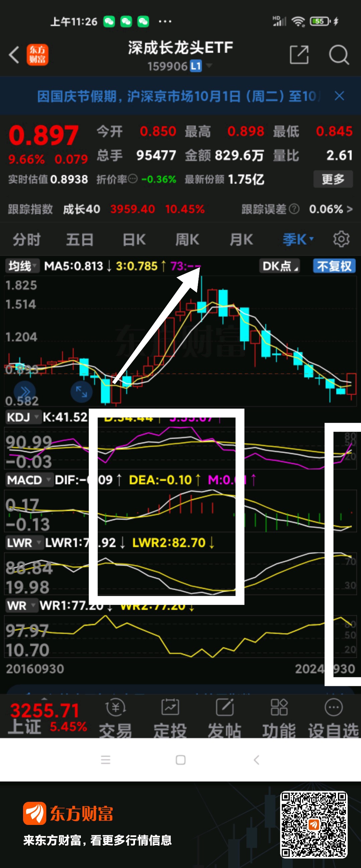The width and height of the screenshot is (361, 868).
Task: Expand the MACD indicator dropdown
Action: pos(29,480)
